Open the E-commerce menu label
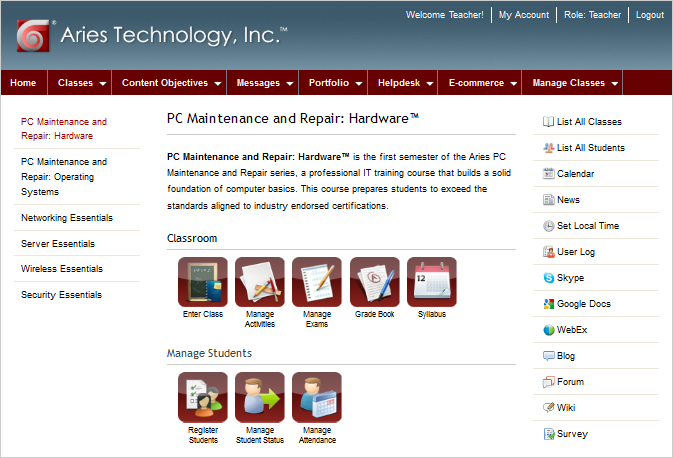The image size is (673, 458). [x=476, y=83]
